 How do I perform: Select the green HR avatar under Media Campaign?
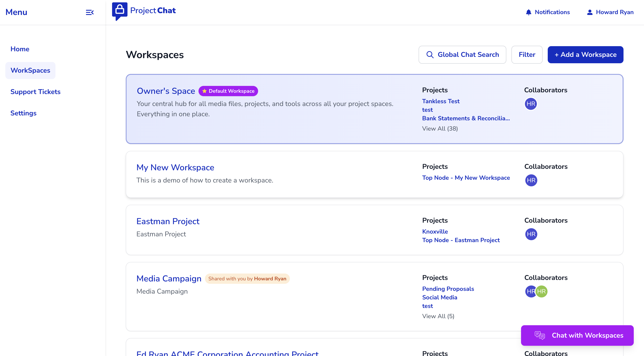pyautogui.click(x=542, y=291)
